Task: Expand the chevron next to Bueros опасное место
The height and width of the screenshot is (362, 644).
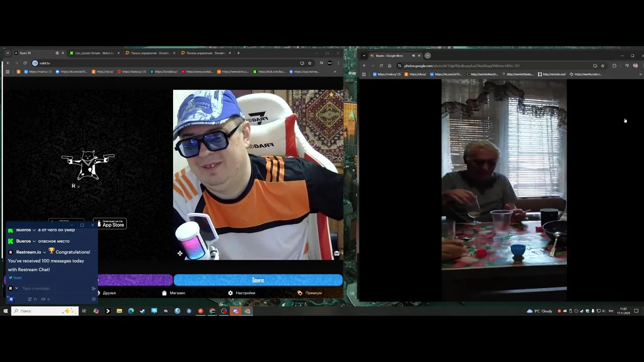Action: 34,241
